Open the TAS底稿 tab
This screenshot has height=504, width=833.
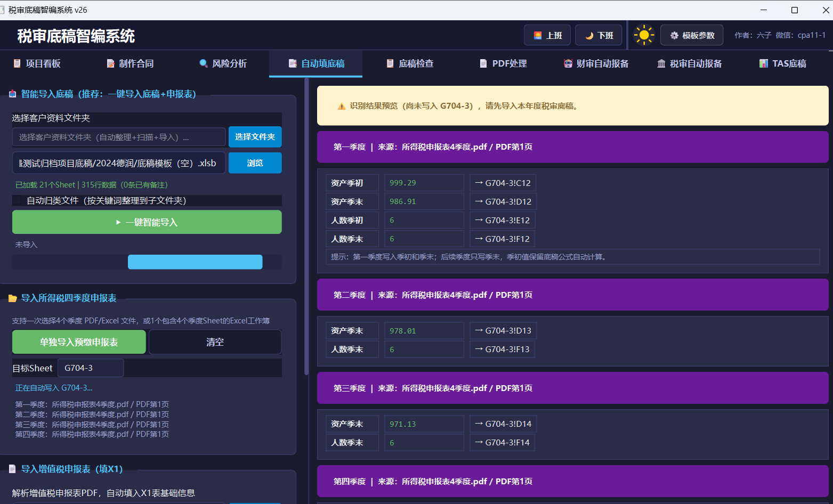click(x=782, y=63)
